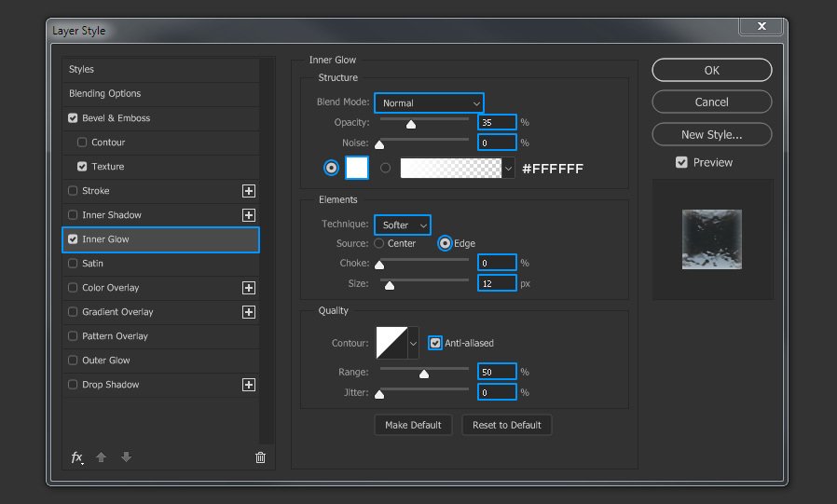Enable the Pattern Overlay checkbox
Viewport: 837px width, 504px height.
click(73, 336)
